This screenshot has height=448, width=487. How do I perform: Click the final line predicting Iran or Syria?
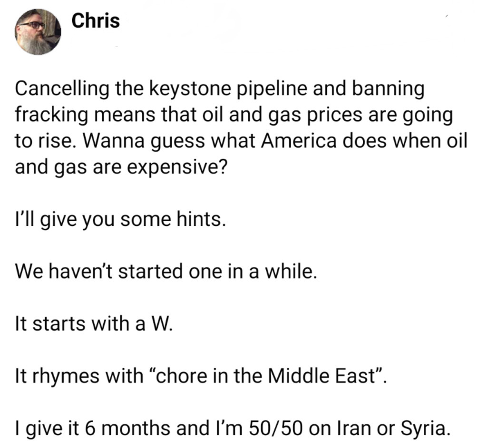pos(232,428)
